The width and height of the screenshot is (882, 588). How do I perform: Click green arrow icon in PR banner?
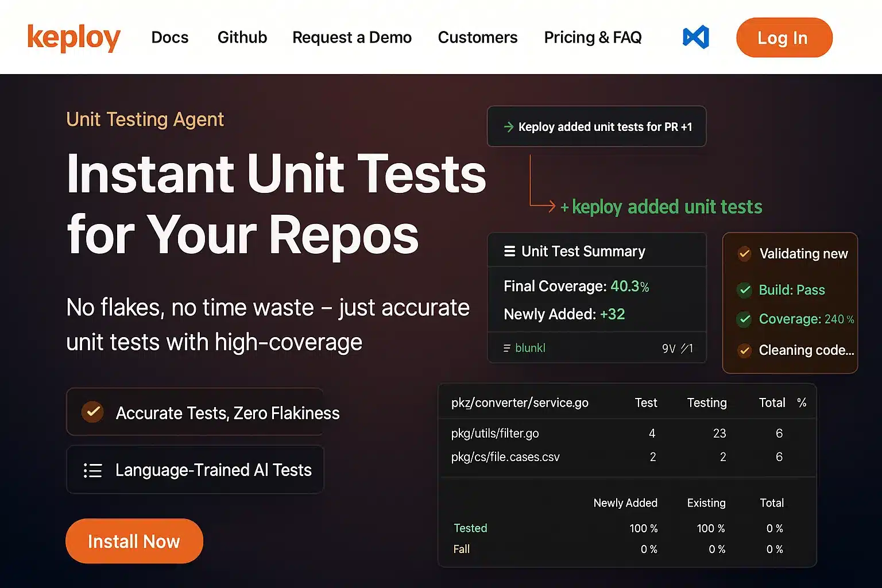tap(508, 127)
